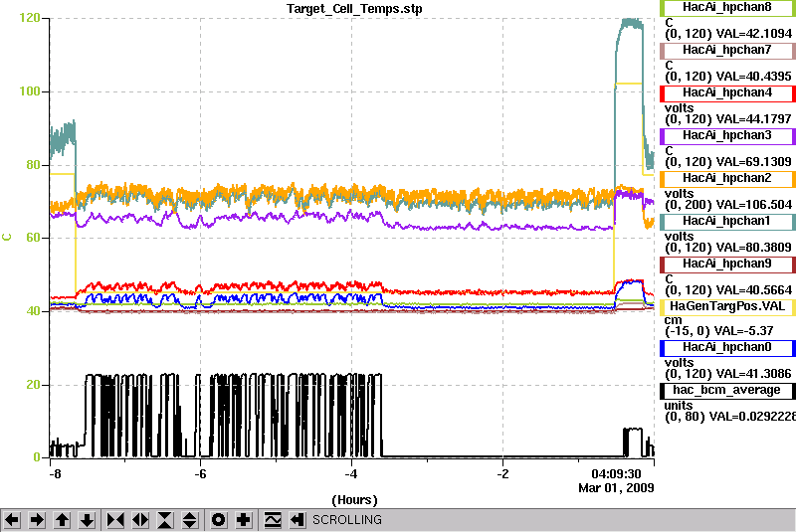The width and height of the screenshot is (796, 532).
Task: Click the plus crosshair icon in toolbar
Action: click(x=243, y=520)
